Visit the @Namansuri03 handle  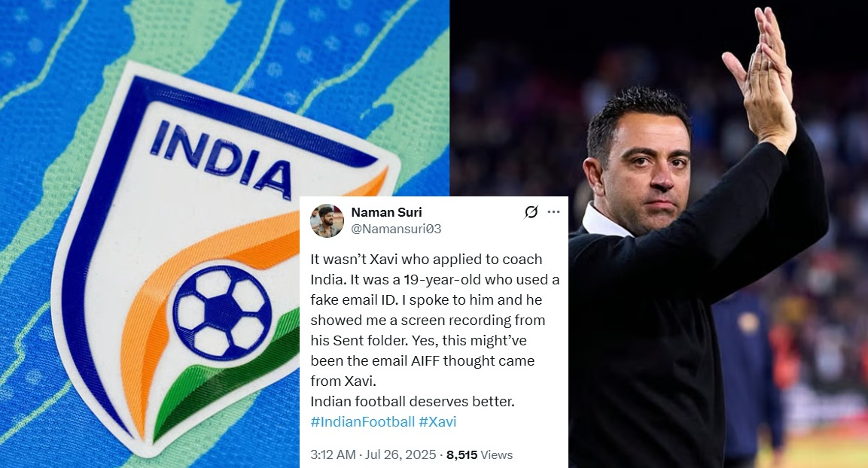coord(396,229)
